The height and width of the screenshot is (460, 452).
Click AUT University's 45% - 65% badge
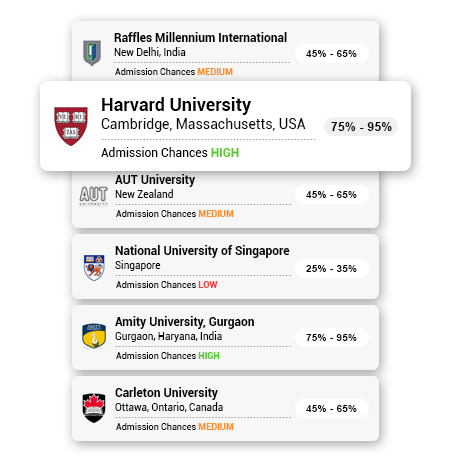point(332,194)
